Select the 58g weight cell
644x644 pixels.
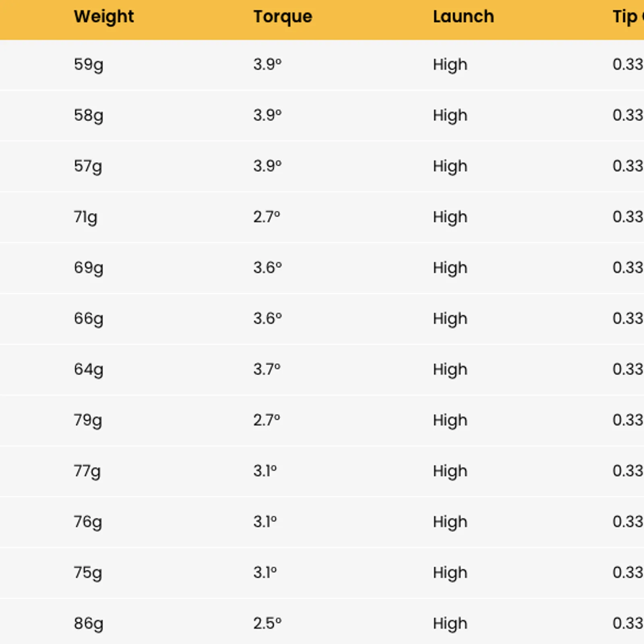89,116
